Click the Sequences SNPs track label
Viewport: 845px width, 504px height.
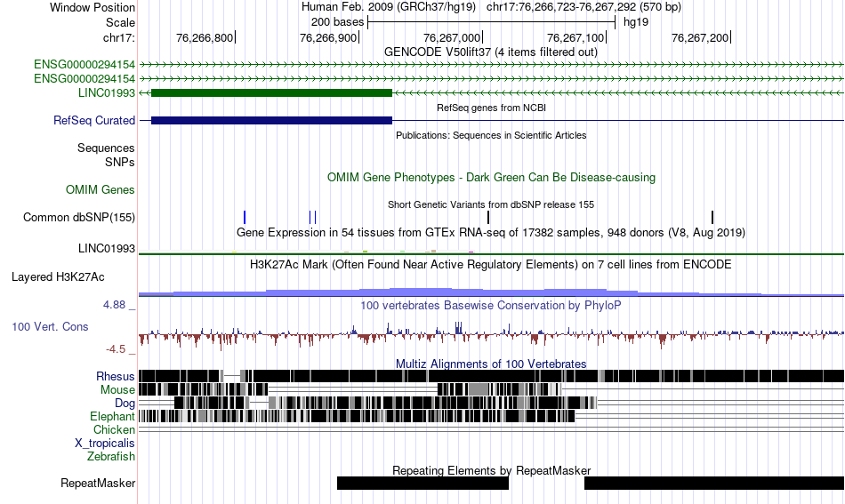pyautogui.click(x=106, y=155)
